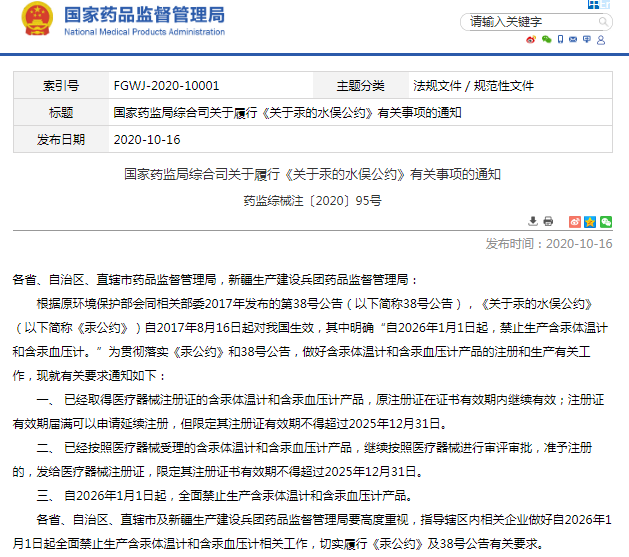
Task: Open the mail envelope icon in header
Action: point(573,39)
